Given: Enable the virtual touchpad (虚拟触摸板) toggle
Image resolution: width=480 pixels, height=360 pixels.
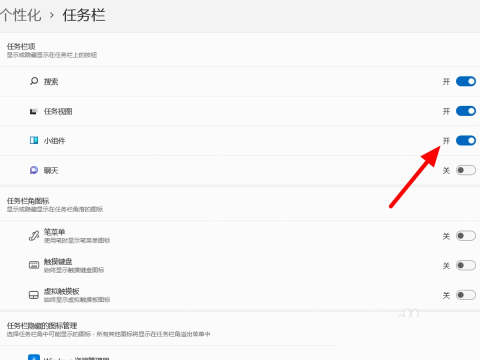Looking at the screenshot, I should click(466, 295).
